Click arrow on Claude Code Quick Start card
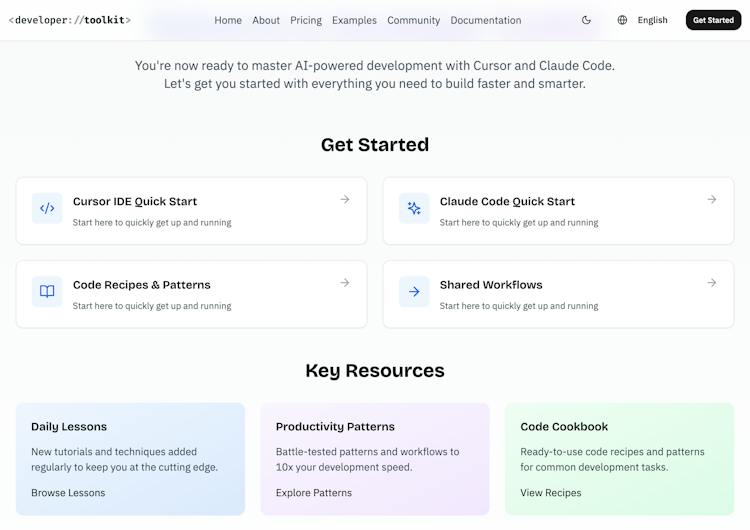The height and width of the screenshot is (530, 750). coord(712,199)
